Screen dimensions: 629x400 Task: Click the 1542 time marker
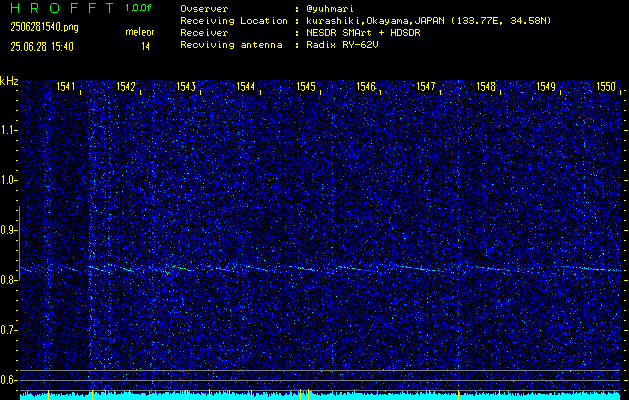click(x=126, y=87)
